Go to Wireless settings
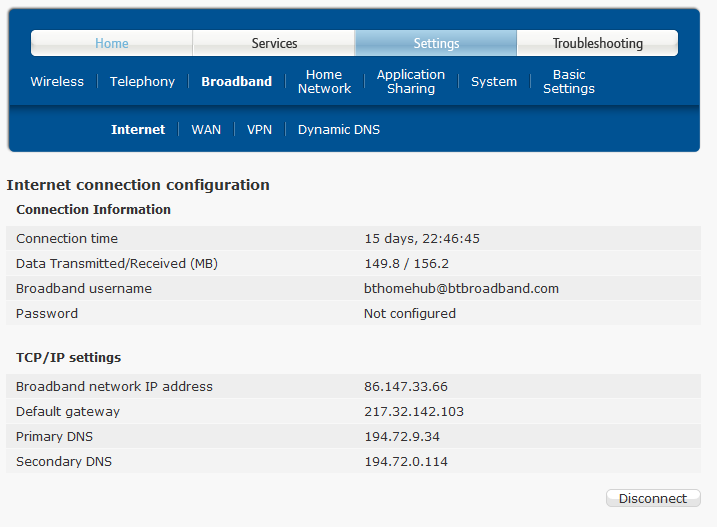Image resolution: width=717 pixels, height=527 pixels. point(57,82)
